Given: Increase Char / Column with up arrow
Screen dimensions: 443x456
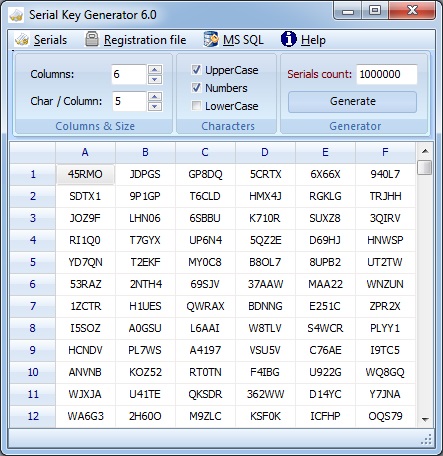Looking at the screenshot, I should (155, 96).
